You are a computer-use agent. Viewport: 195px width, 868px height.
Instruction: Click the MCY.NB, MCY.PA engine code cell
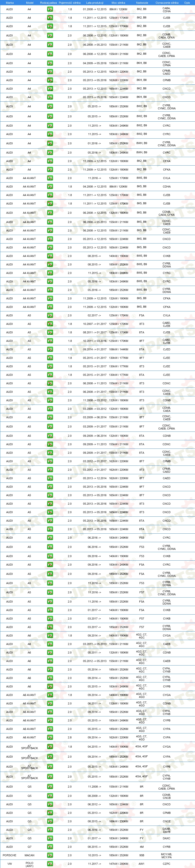click(166, 856)
